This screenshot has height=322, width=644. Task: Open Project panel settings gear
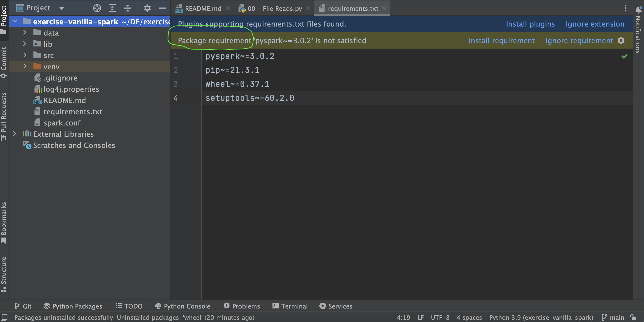tap(147, 8)
